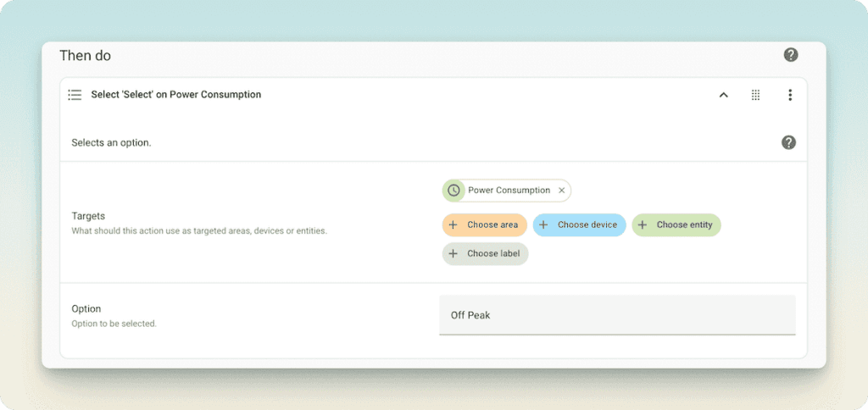Open the Option field showing Off Peak
The height and width of the screenshot is (410, 868).
click(617, 315)
